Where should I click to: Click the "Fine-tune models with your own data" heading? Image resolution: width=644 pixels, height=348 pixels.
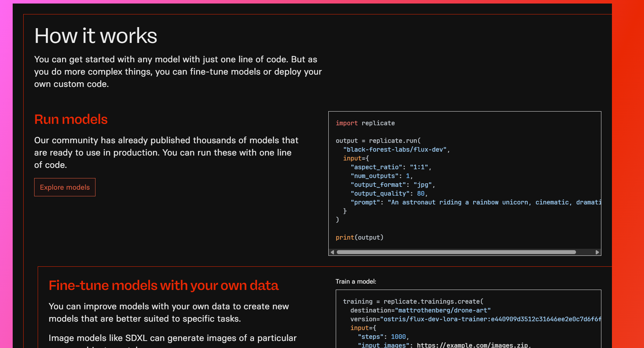[163, 285]
